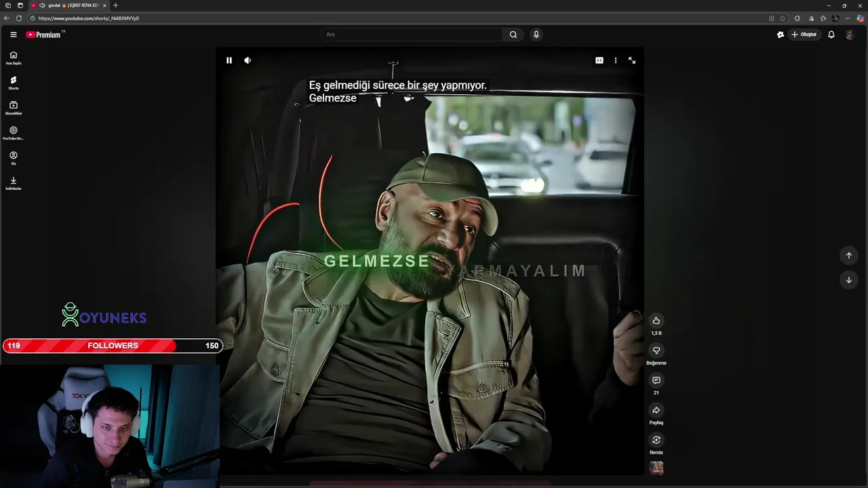
Task: Like the Short
Action: 656,321
